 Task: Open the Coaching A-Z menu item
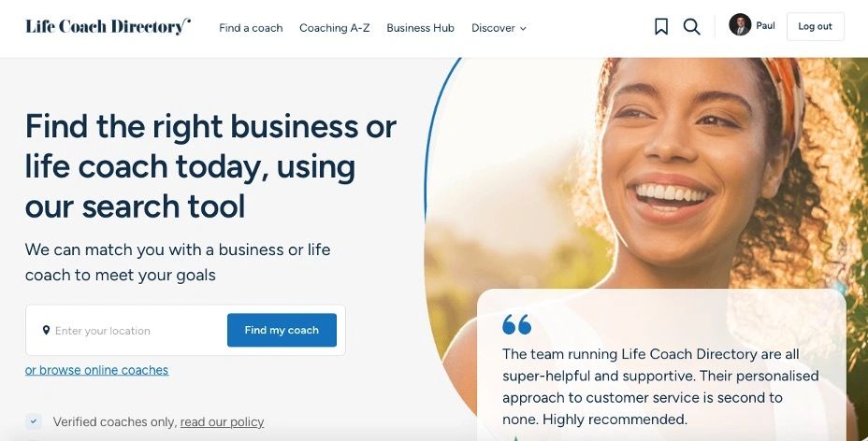pyautogui.click(x=334, y=28)
